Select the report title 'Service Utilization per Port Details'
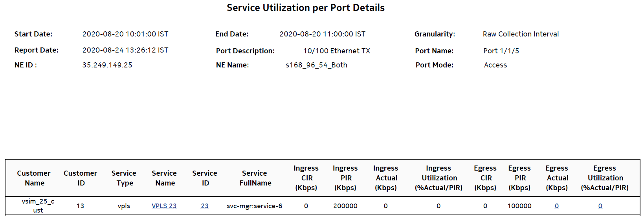The height and width of the screenshot is (220, 644). tap(306, 8)
